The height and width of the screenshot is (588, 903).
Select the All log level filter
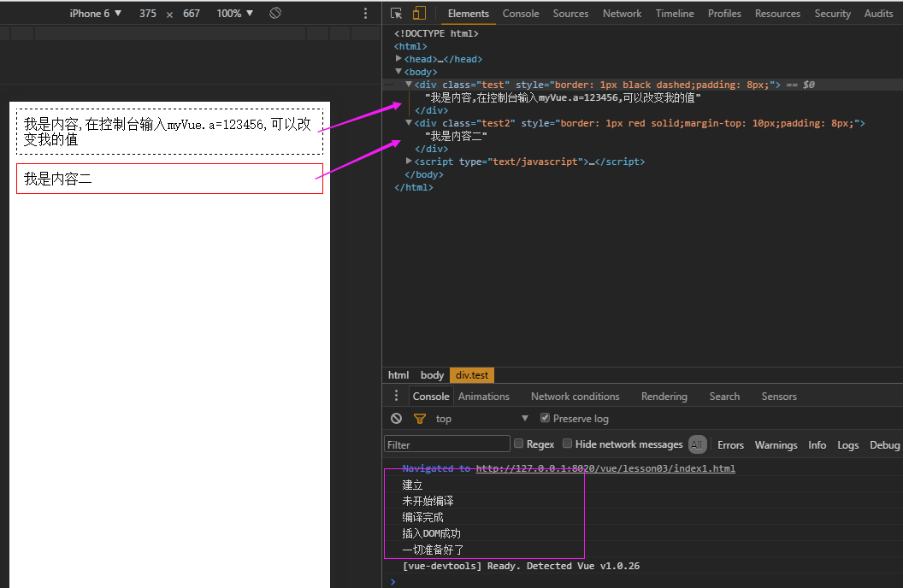697,444
